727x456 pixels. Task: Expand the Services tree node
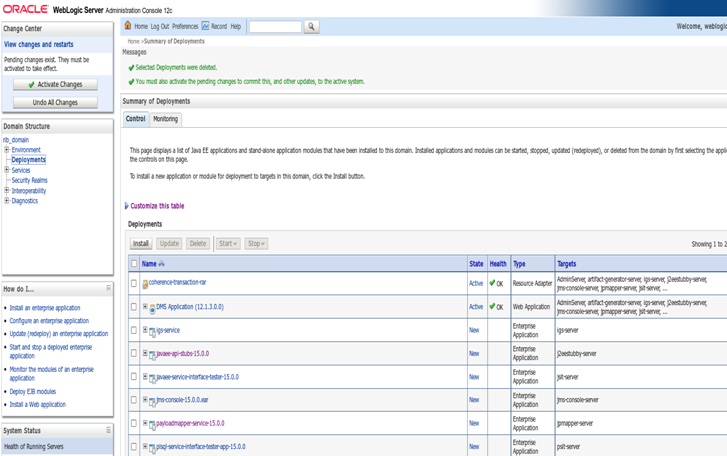click(x=6, y=170)
